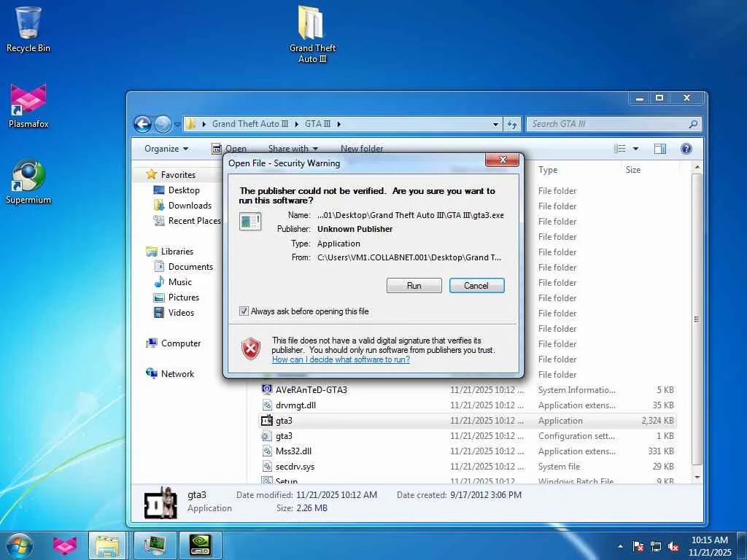Open the Organize dropdown menu
The height and width of the screenshot is (560, 747).
coord(166,149)
